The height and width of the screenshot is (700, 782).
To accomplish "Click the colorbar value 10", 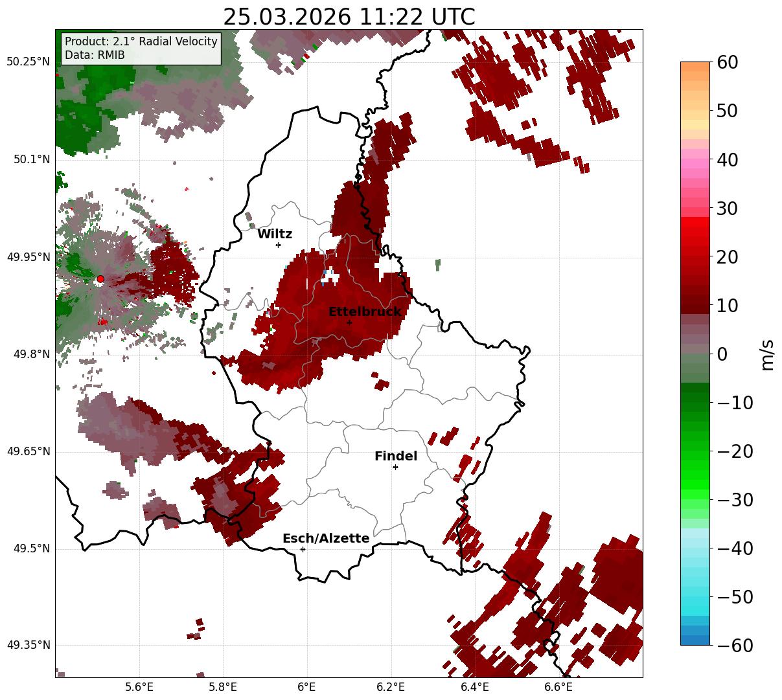I will tap(728, 305).
